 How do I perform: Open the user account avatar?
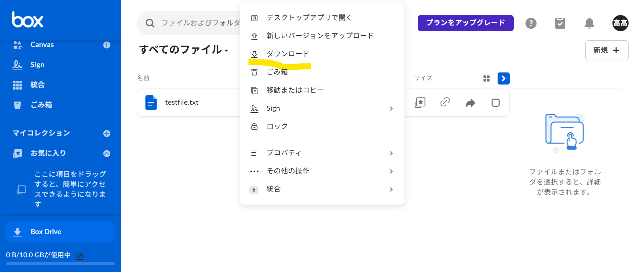(x=620, y=23)
